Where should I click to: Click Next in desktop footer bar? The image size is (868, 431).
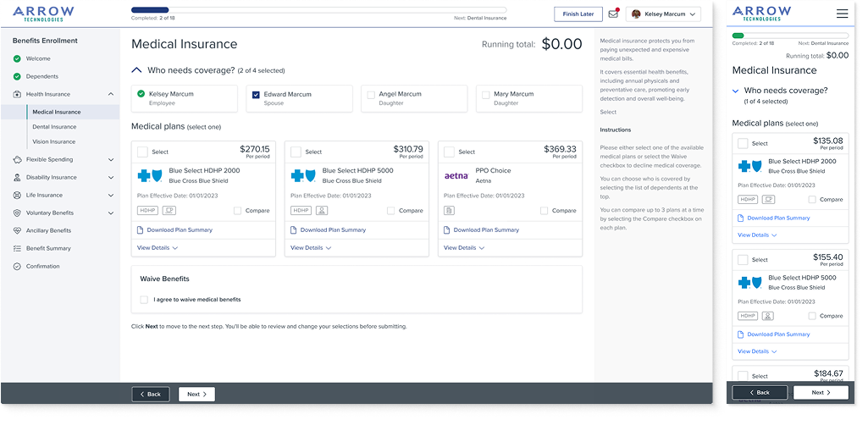pyautogui.click(x=196, y=394)
